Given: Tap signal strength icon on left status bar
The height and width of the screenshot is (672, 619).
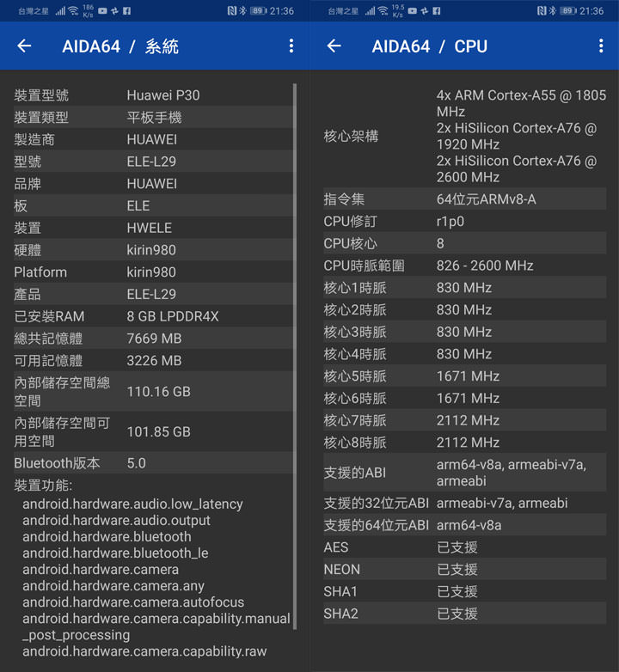Looking at the screenshot, I should click(x=60, y=10).
